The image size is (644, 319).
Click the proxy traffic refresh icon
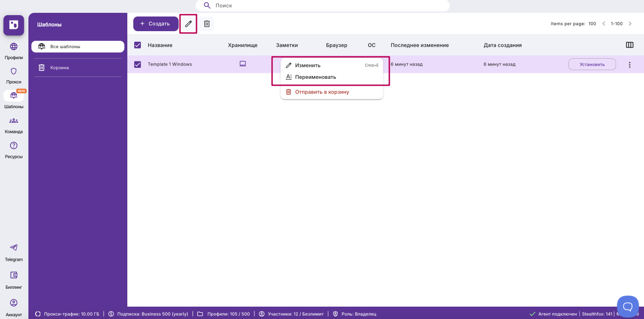click(x=38, y=314)
